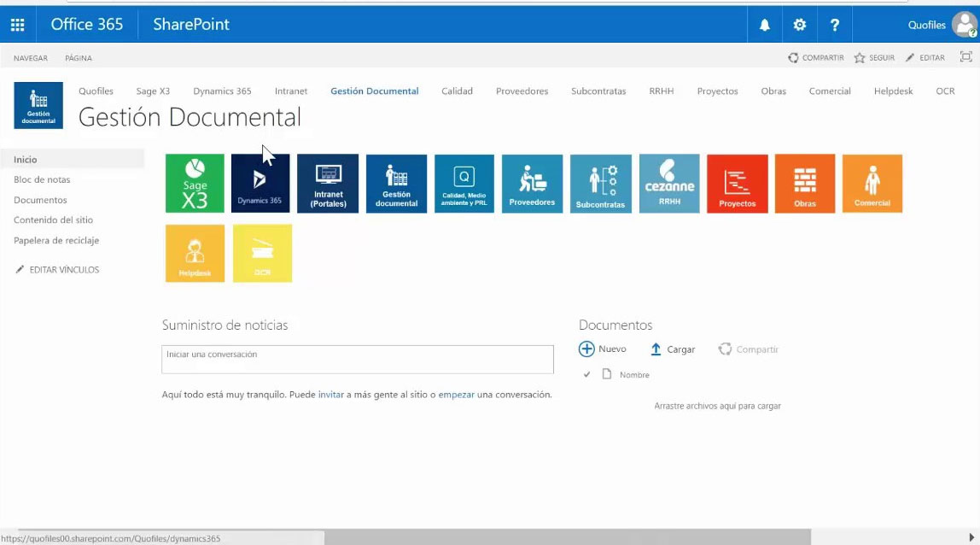Open the Dynamics 365 tile

point(260,184)
